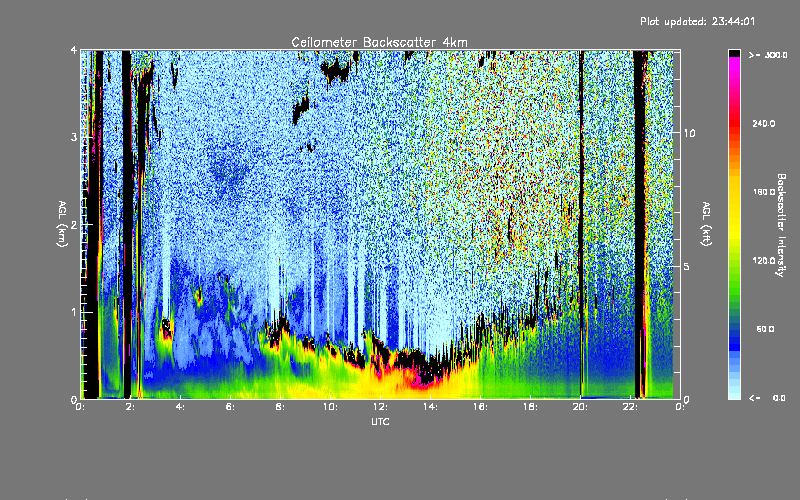
Task: Click the UTC x-axis label
Action: 380,421
